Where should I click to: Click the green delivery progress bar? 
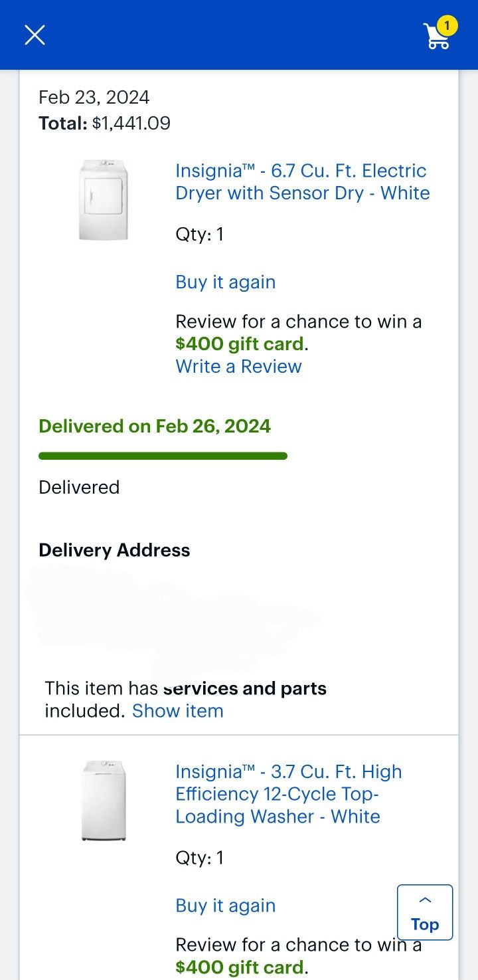tap(163, 456)
